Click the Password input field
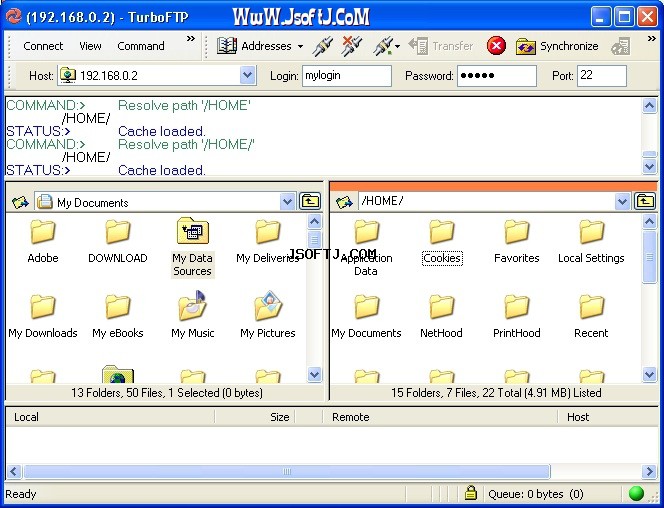 (497, 76)
